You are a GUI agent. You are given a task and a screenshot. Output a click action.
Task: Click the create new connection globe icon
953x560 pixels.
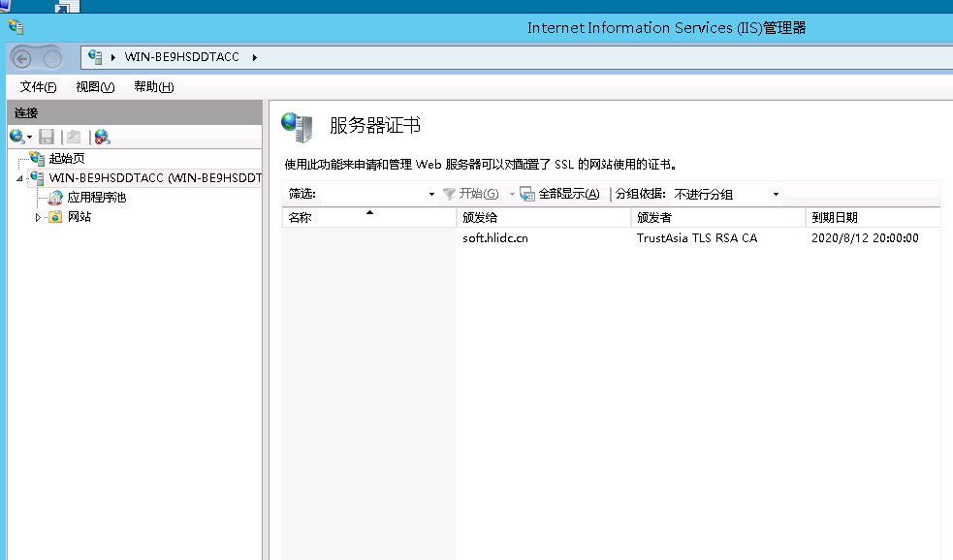(x=17, y=137)
